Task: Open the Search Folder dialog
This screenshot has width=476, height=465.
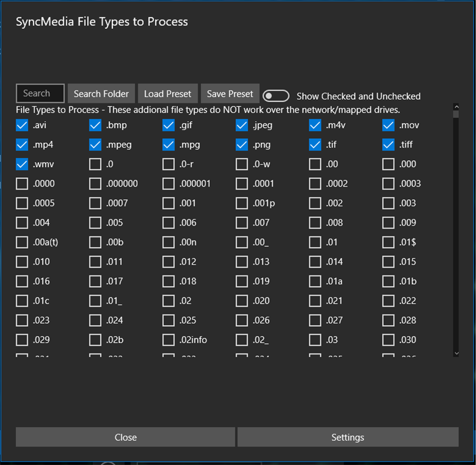Action: coord(101,93)
